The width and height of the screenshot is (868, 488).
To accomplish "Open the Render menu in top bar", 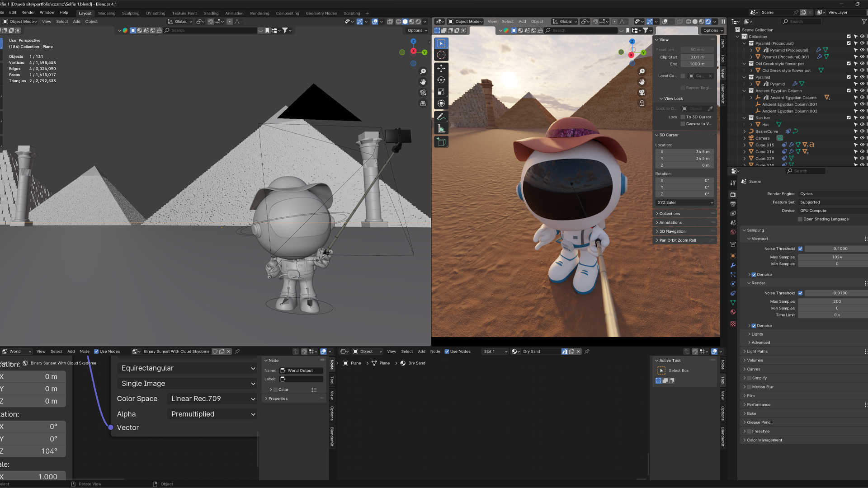I will (x=28, y=13).
